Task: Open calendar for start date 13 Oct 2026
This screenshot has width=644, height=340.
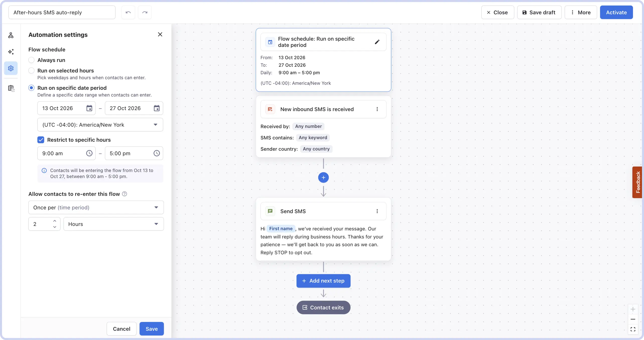Action: tap(89, 108)
